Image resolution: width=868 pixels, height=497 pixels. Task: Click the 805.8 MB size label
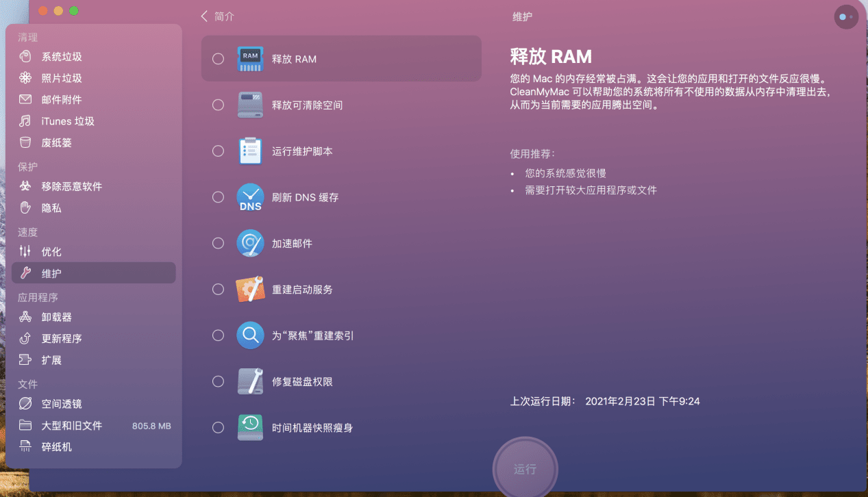click(151, 426)
